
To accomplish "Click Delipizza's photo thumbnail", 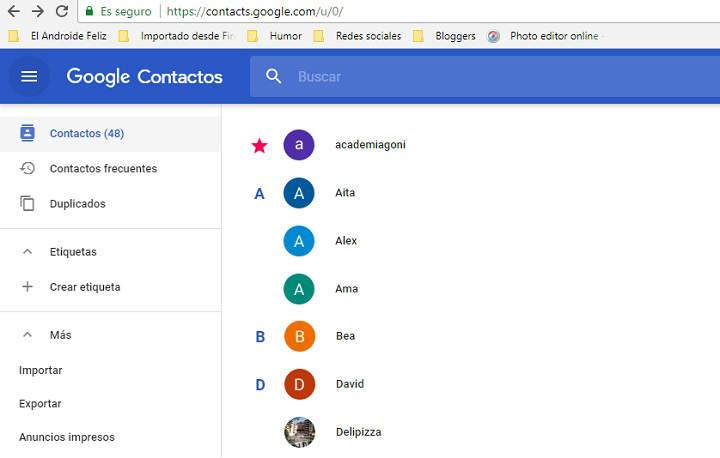I will pyautogui.click(x=300, y=432).
